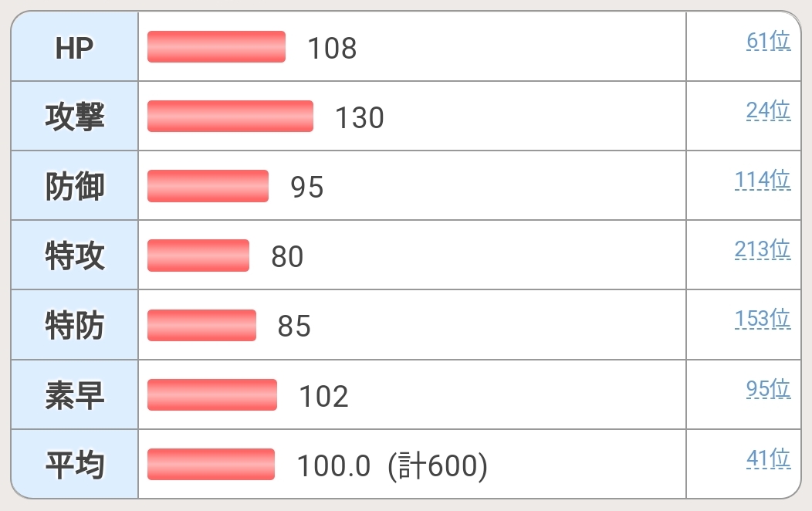Open the HP 61位 ranking link
This screenshot has height=511, width=812.
768,41
